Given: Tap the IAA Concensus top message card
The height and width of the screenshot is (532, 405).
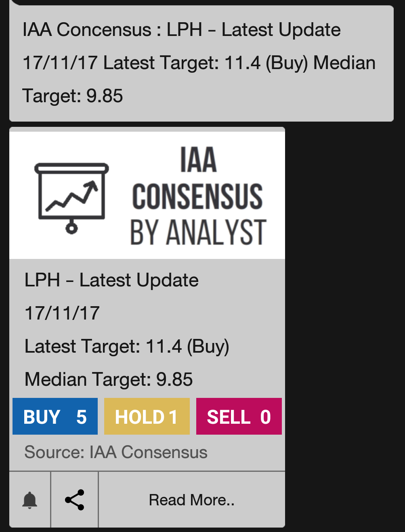Looking at the screenshot, I should [x=201, y=63].
